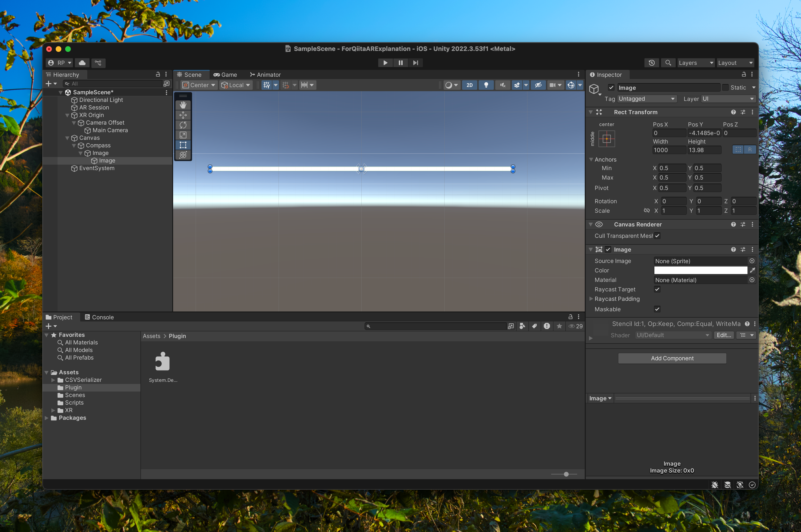This screenshot has height=532, width=801.
Task: Select the Scale tool
Action: point(183,135)
